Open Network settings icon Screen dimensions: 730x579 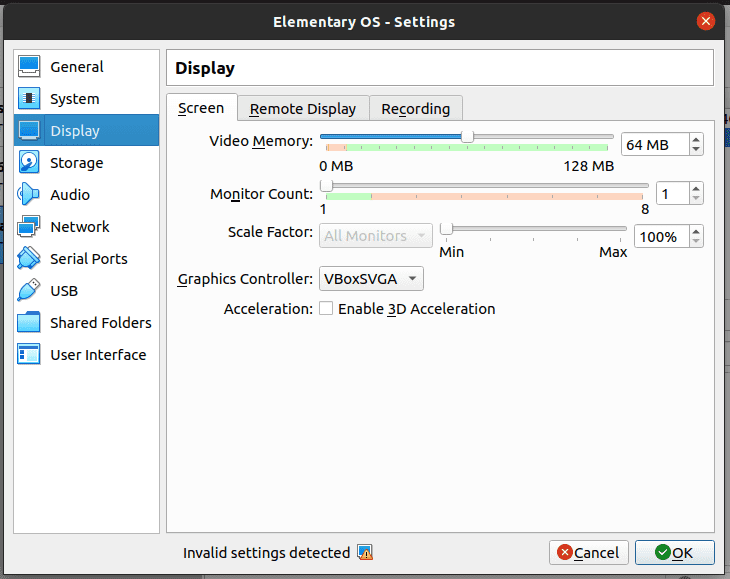(x=30, y=227)
